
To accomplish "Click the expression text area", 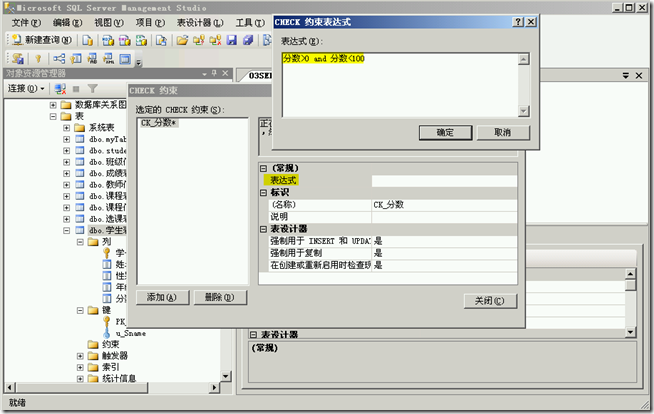I will click(x=400, y=85).
